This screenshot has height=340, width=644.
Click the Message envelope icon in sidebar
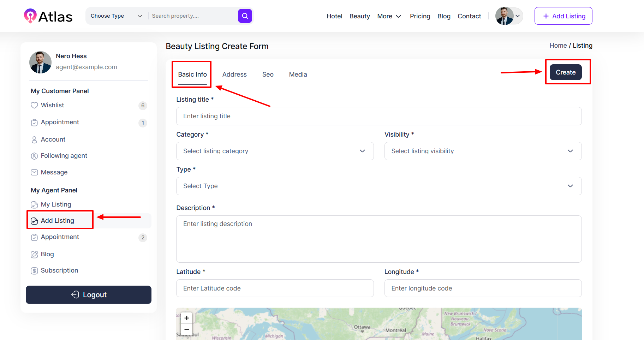[x=34, y=172]
